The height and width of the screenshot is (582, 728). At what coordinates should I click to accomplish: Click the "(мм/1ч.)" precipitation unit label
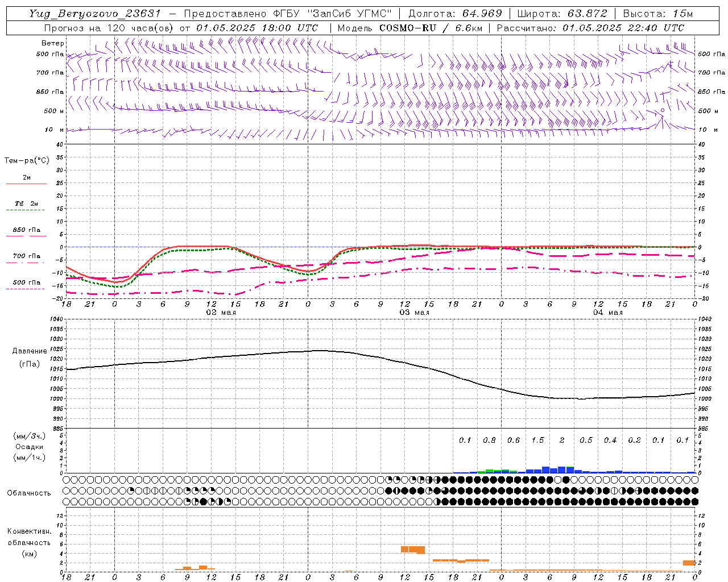[x=30, y=458]
